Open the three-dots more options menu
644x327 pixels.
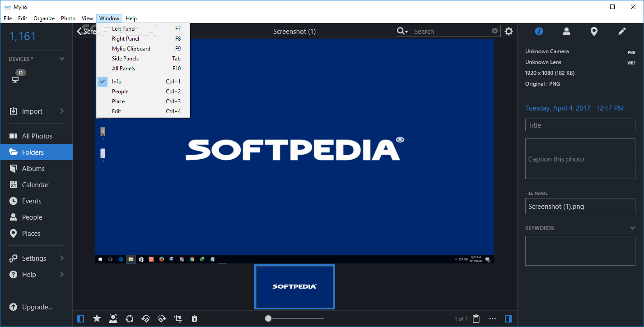(x=492, y=319)
